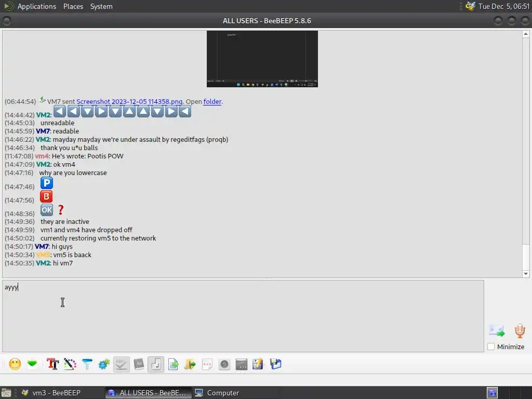Click the code snippet icon
532x399 pixels.
(207, 364)
